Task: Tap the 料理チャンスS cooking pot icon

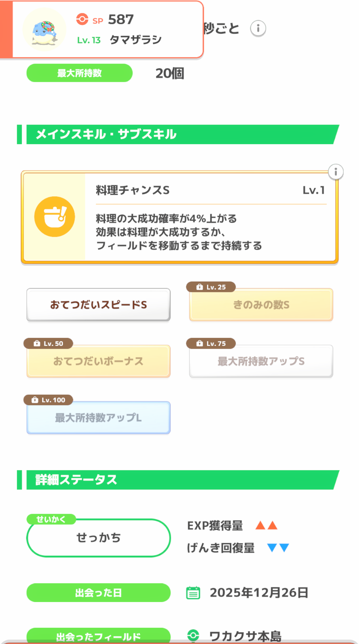Action: tap(55, 217)
